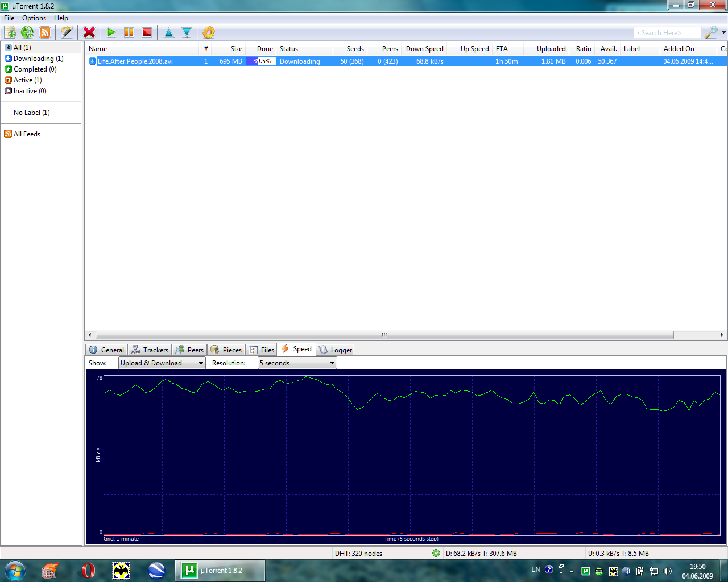Image resolution: width=728 pixels, height=582 pixels.
Task: Click the download speed status text
Action: pyautogui.click(x=481, y=554)
